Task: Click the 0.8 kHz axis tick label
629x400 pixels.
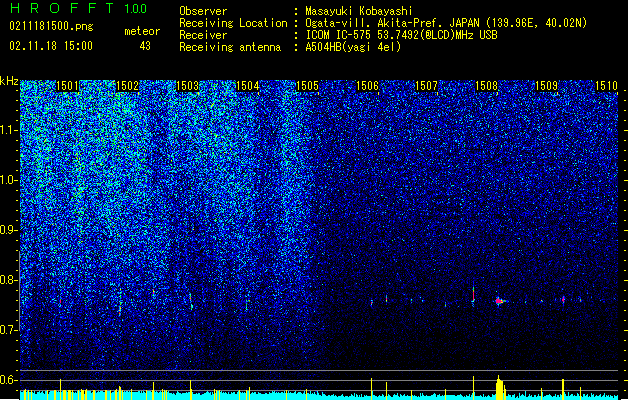Action: tap(9, 280)
